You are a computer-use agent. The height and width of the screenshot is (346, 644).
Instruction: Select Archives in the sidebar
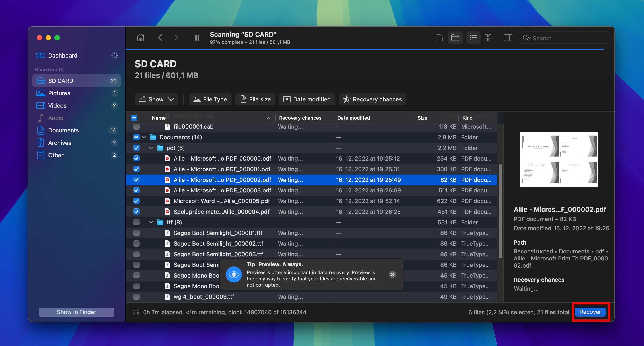(60, 143)
